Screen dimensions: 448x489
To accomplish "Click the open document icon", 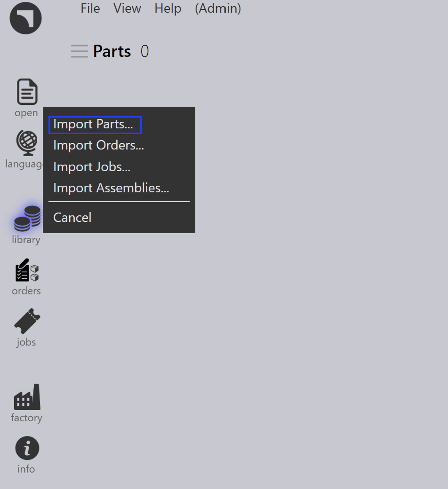I will click(27, 92).
